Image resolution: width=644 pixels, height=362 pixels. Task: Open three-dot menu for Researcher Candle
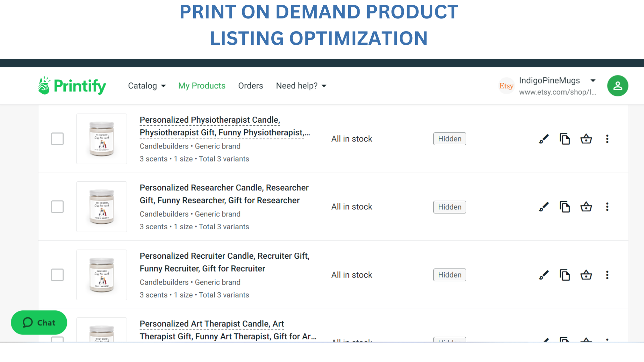point(607,207)
